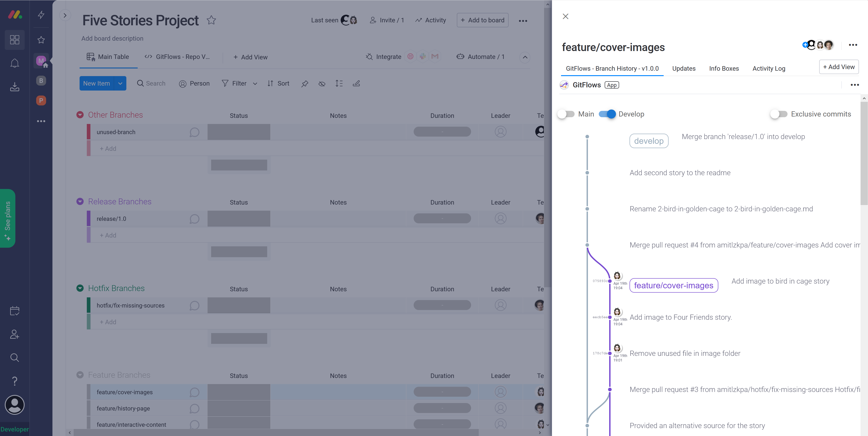The image size is (868, 436).
Task: Star the Five Stories Project board
Action: click(211, 20)
